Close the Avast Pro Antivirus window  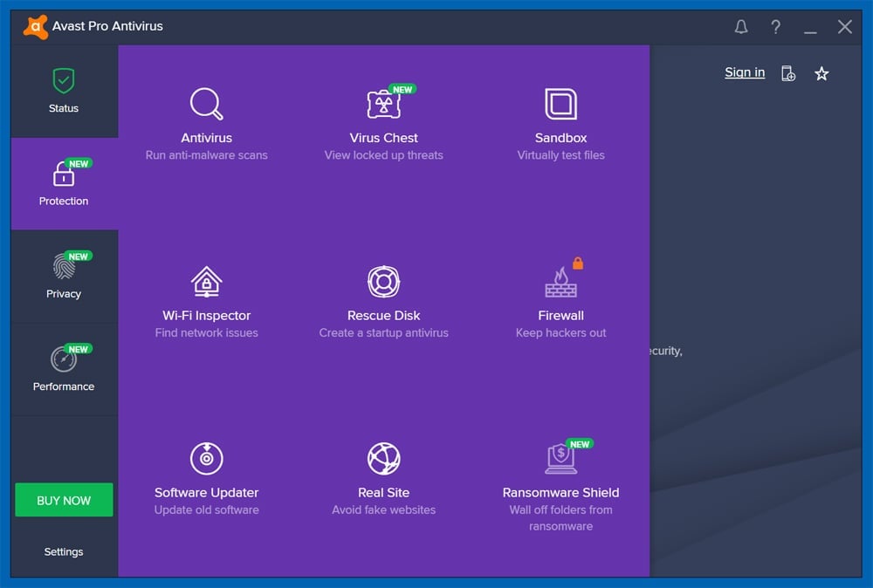(844, 27)
